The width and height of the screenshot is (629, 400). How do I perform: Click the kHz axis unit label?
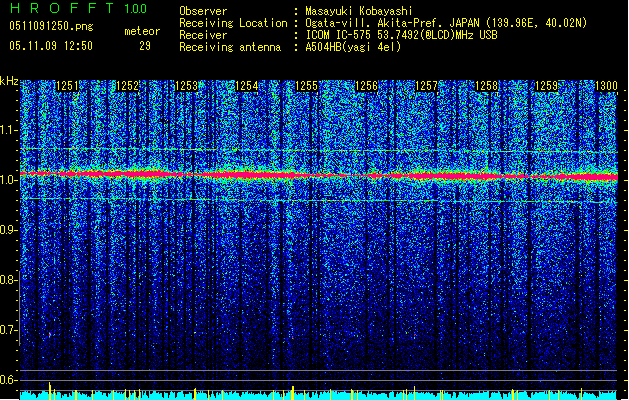[x=9, y=81]
